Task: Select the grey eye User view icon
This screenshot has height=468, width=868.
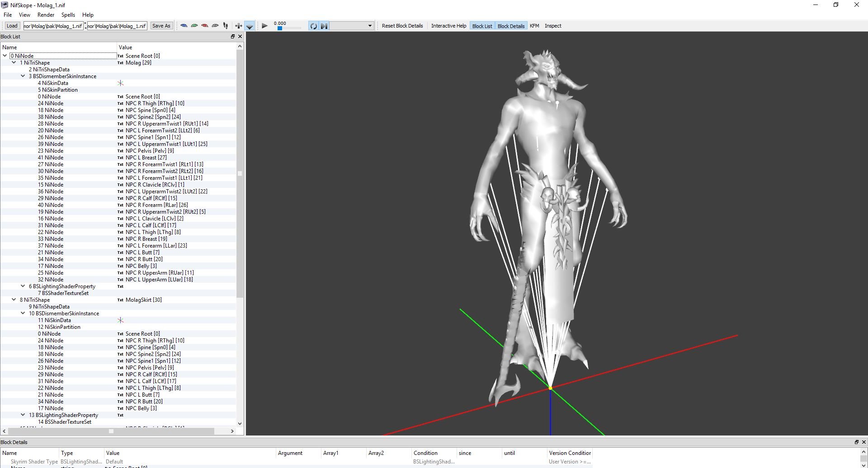Action: point(215,26)
